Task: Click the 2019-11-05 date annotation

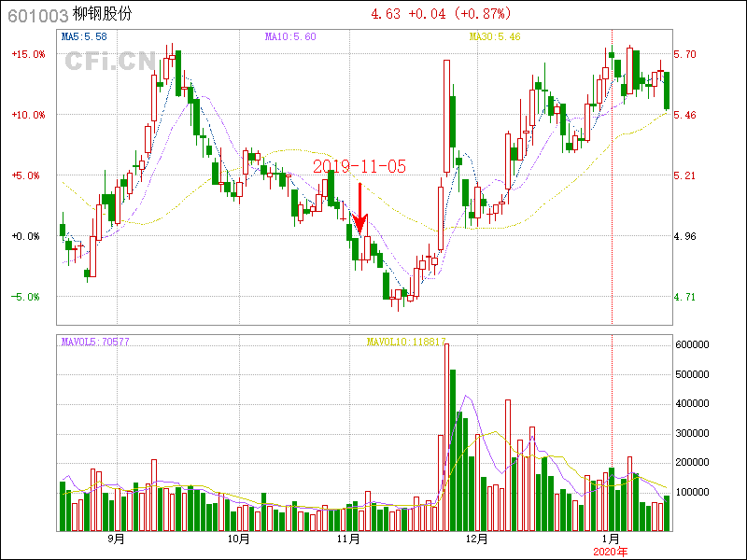Action: 359,166
